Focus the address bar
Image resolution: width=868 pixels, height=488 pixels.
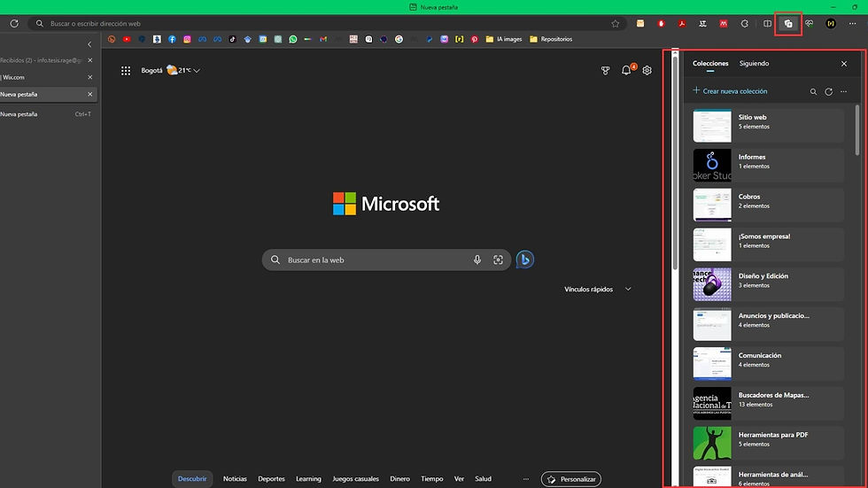point(327,24)
